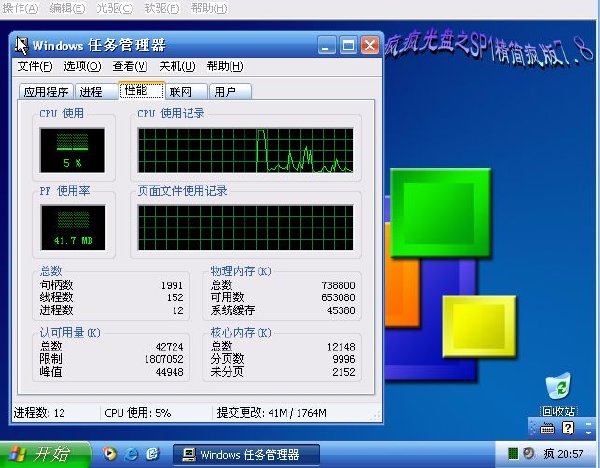
Task: Open the 选项(O) menu
Action: 82,67
